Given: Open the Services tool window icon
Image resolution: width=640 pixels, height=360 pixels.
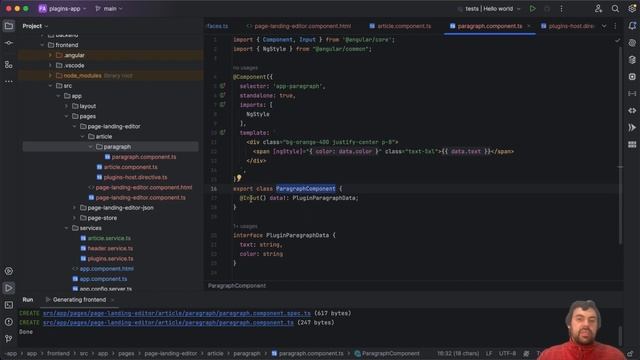Looking at the screenshot, I should (x=9, y=271).
